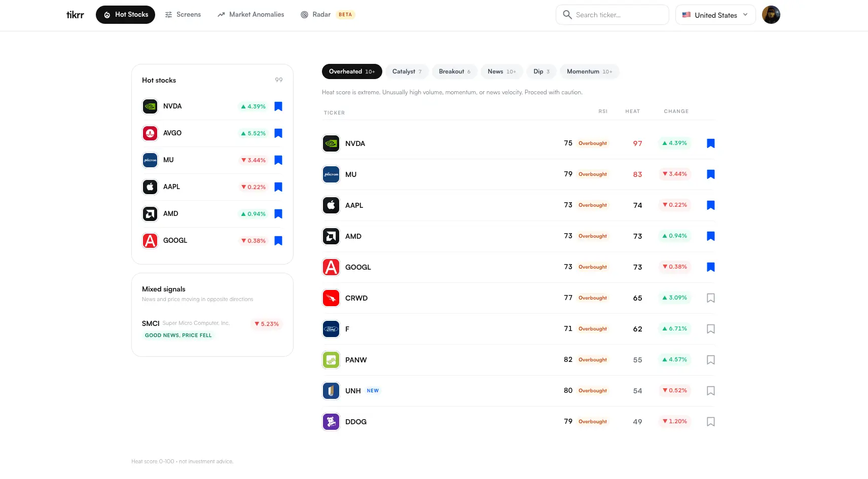Image resolution: width=868 pixels, height=479 pixels.
Task: Click GOOGL logo in Hot stocks panel
Action: [150, 241]
